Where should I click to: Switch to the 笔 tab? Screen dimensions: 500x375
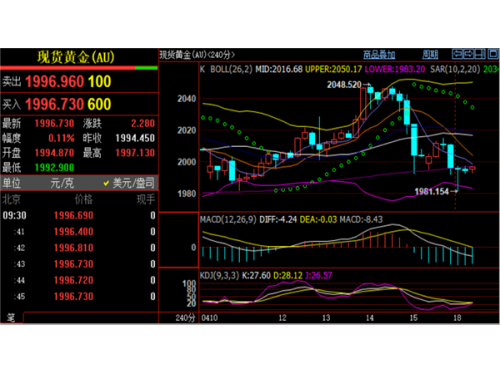pos(11,317)
